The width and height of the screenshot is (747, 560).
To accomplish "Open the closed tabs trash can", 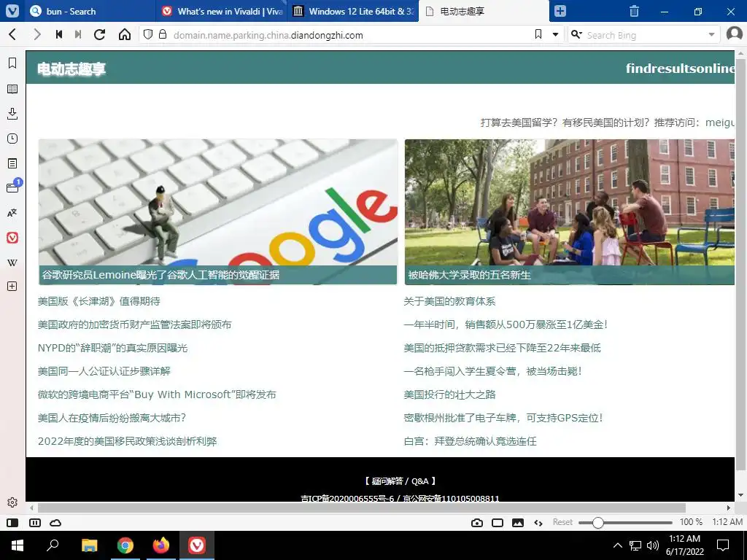I will coord(634,11).
